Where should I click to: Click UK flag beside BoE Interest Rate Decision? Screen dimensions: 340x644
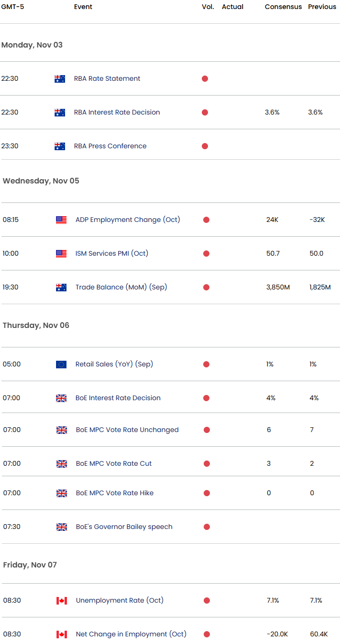coord(61,398)
